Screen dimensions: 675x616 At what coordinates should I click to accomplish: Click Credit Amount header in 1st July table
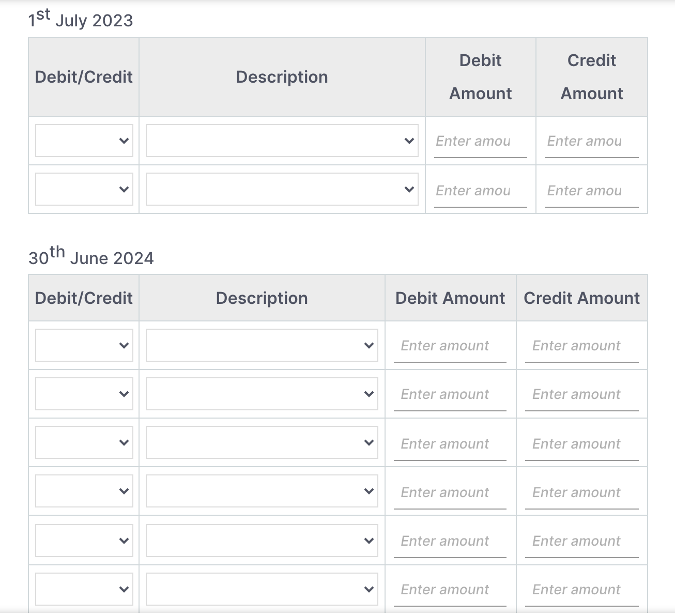click(592, 77)
